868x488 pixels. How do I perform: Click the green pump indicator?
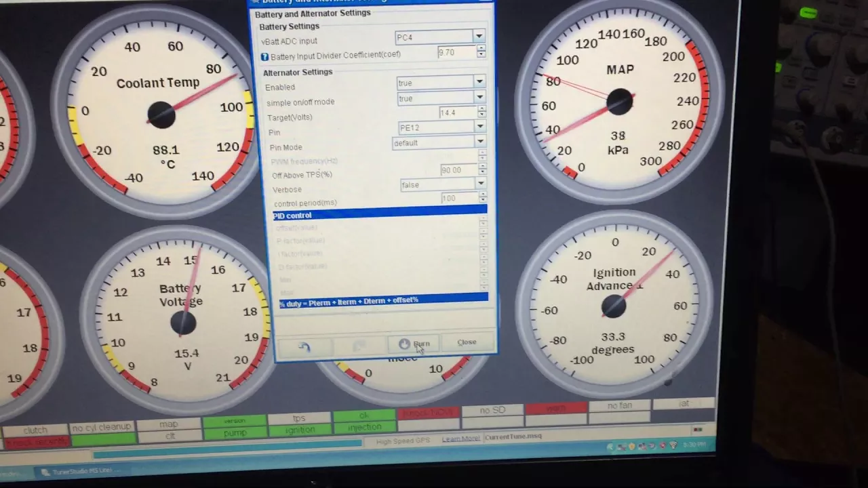235,432
